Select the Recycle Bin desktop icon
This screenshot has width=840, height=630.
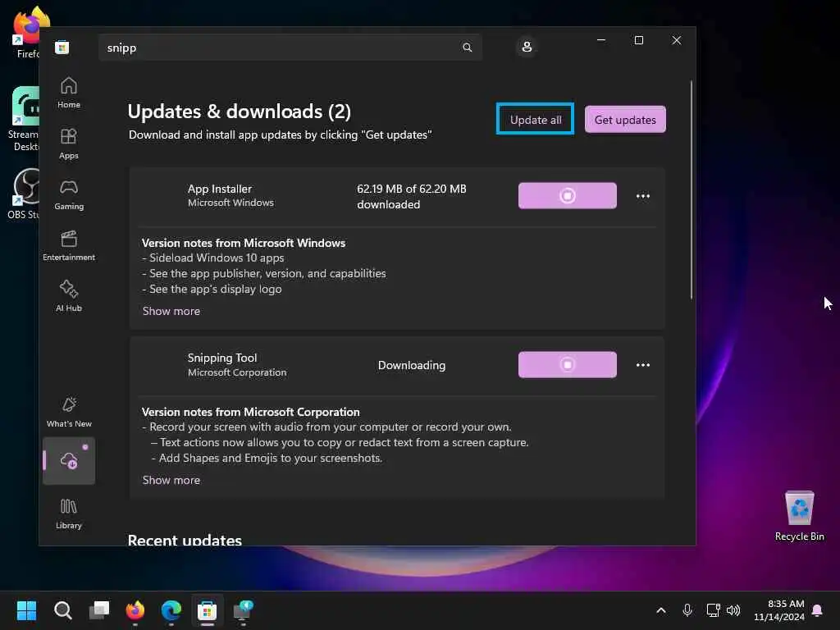(799, 516)
